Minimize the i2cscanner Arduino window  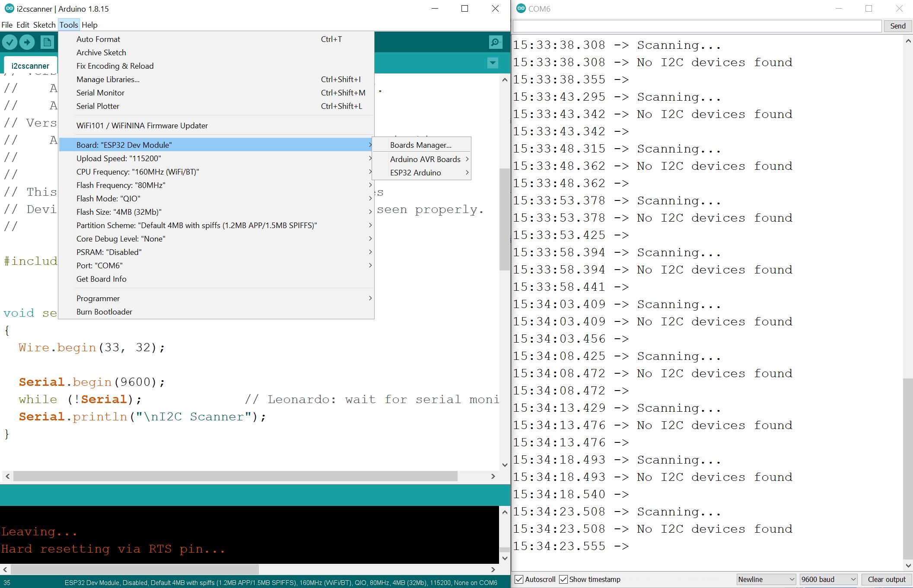click(x=435, y=9)
